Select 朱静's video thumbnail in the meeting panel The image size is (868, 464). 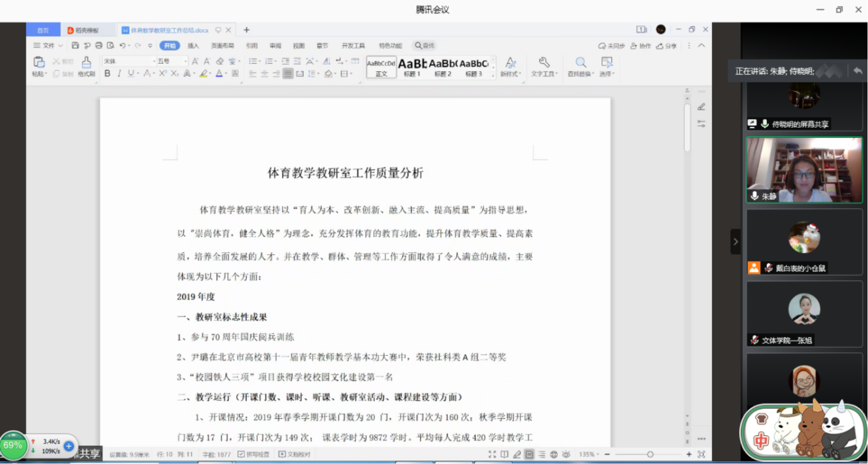click(804, 170)
